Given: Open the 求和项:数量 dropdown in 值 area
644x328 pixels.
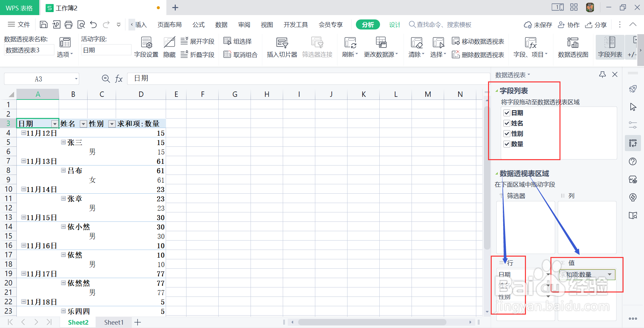Looking at the screenshot, I should pos(610,274).
